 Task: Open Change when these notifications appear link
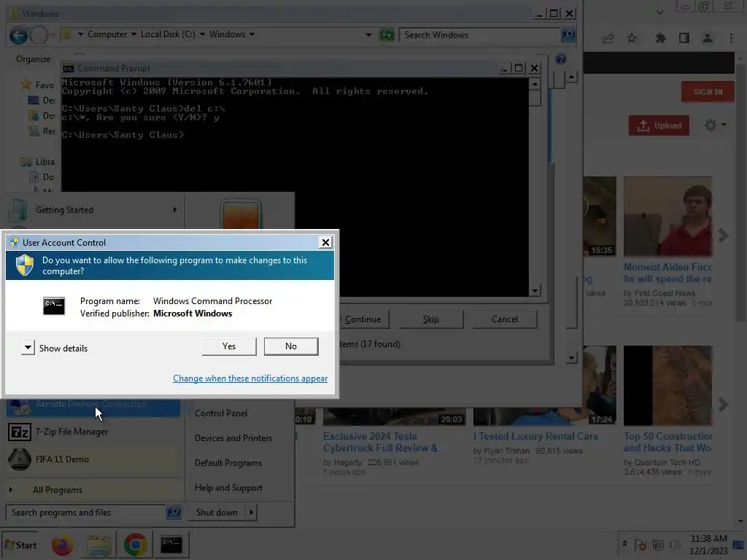(x=250, y=378)
